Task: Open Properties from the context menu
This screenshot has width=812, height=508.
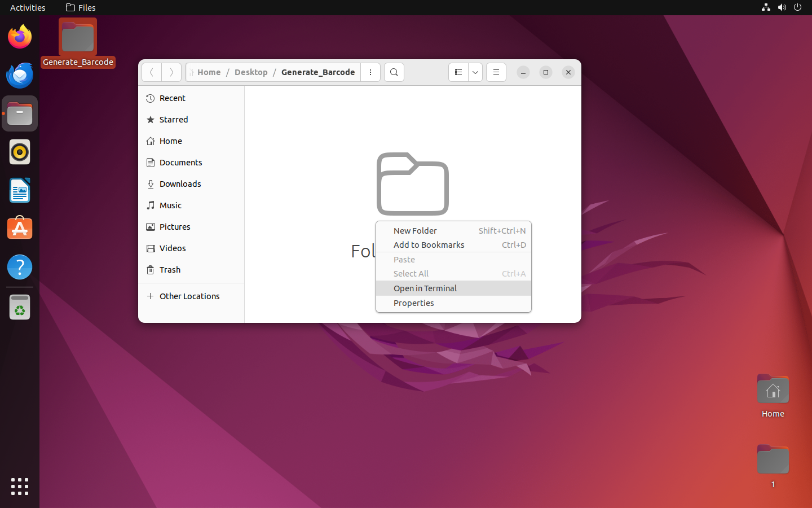Action: pyautogui.click(x=413, y=303)
